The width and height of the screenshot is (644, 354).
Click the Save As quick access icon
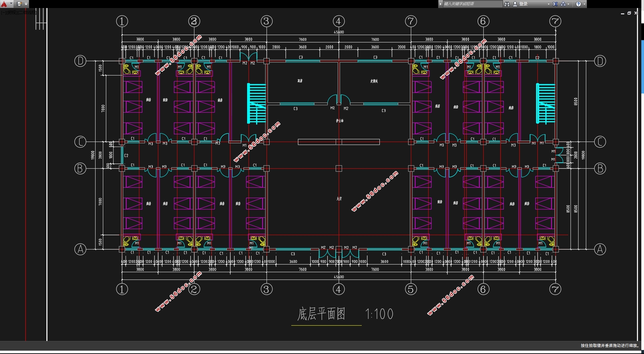tap(19, 4)
